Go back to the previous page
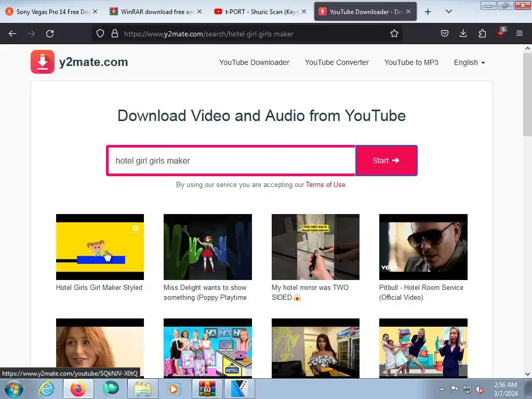The width and height of the screenshot is (532, 399). pyautogui.click(x=12, y=34)
